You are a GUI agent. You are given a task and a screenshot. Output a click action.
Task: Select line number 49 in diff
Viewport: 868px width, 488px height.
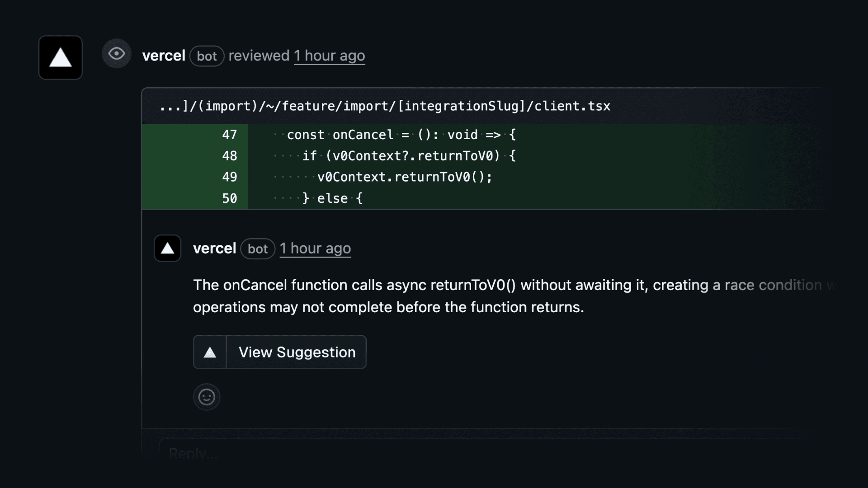click(229, 177)
